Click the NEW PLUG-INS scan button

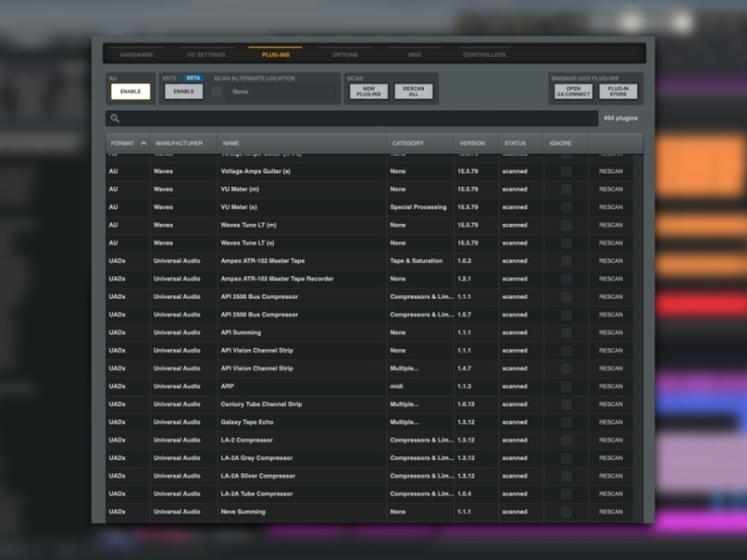coord(369,91)
